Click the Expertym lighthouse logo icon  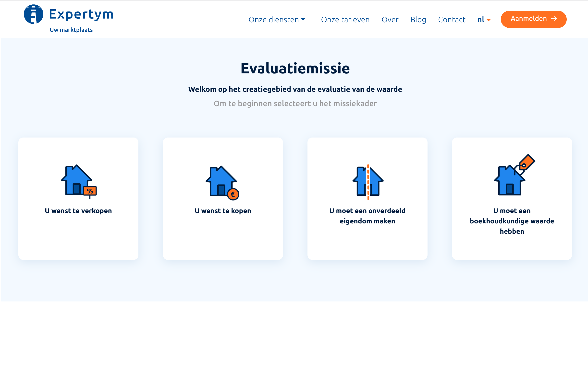34,14
